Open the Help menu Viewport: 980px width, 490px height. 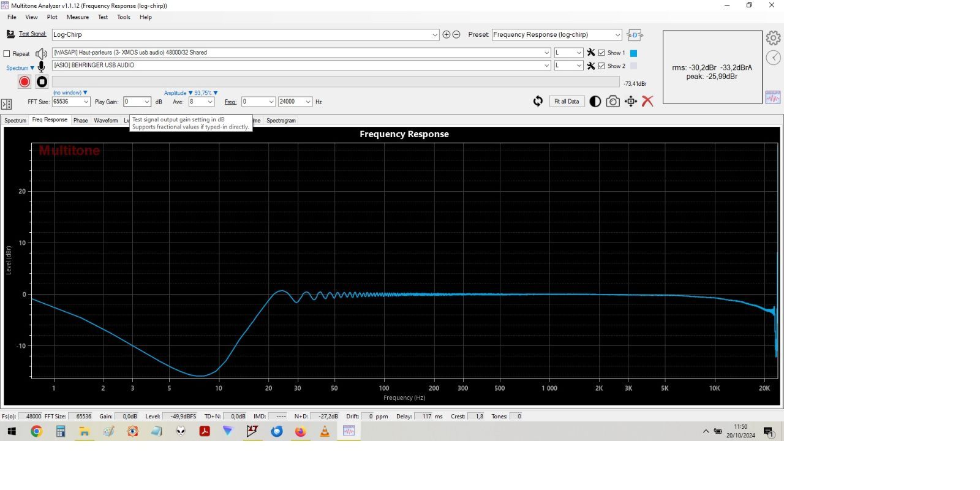(146, 17)
